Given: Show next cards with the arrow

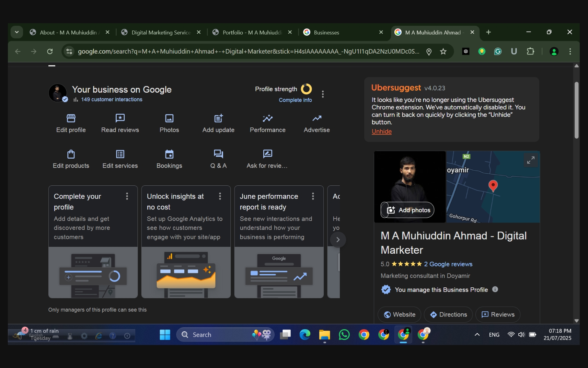Looking at the screenshot, I should point(338,240).
